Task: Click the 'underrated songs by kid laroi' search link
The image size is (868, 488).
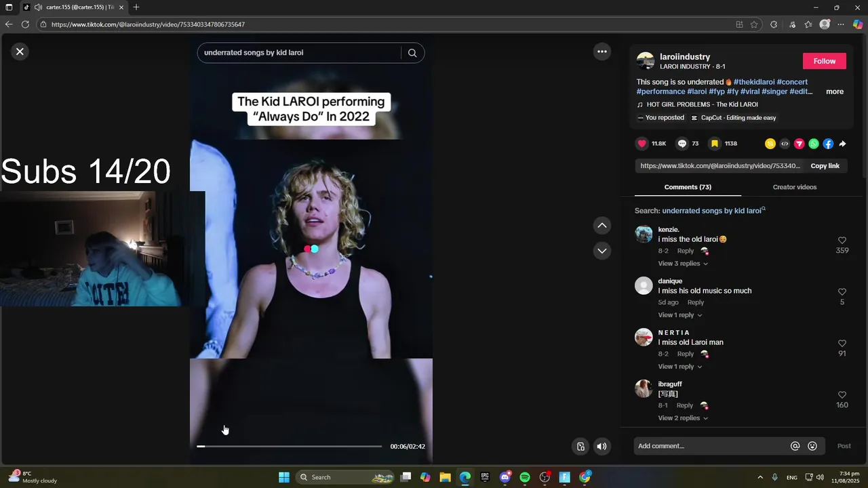Action: [x=713, y=211]
